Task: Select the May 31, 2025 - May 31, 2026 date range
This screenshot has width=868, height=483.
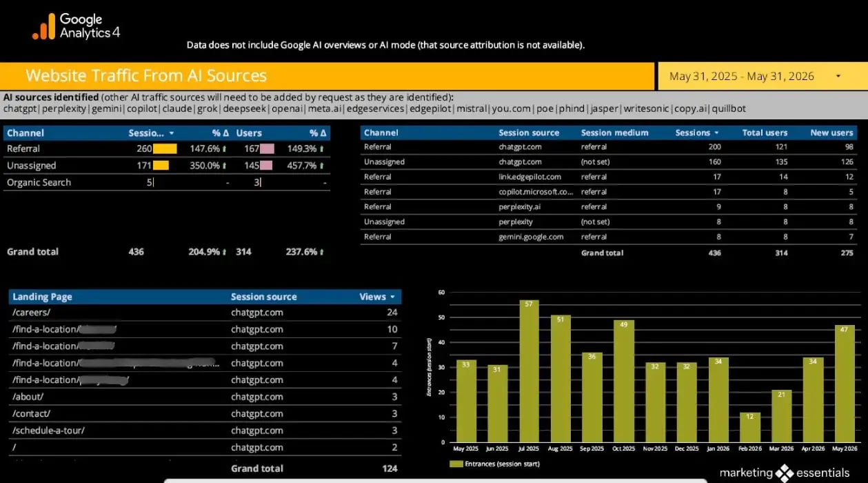Action: coord(741,76)
